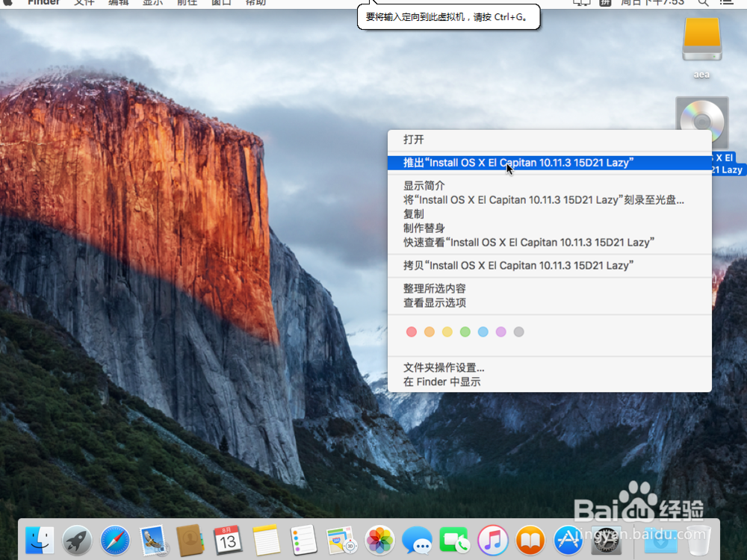Launch Launchpad from the Dock
747x560 pixels.
coord(77,540)
